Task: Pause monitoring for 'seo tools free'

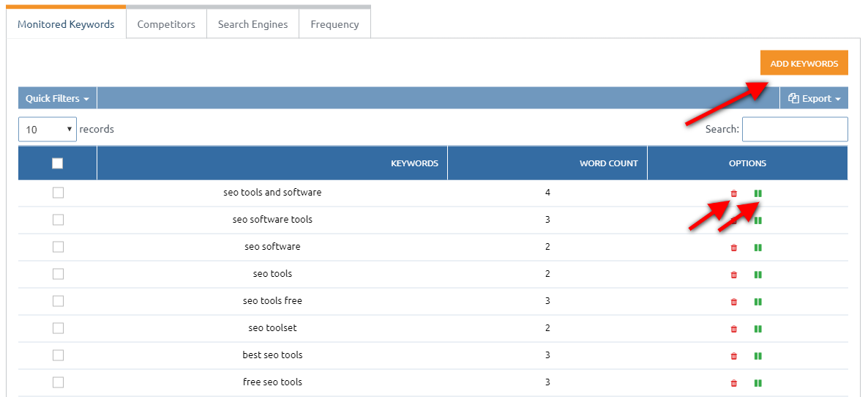Action: 757,302
